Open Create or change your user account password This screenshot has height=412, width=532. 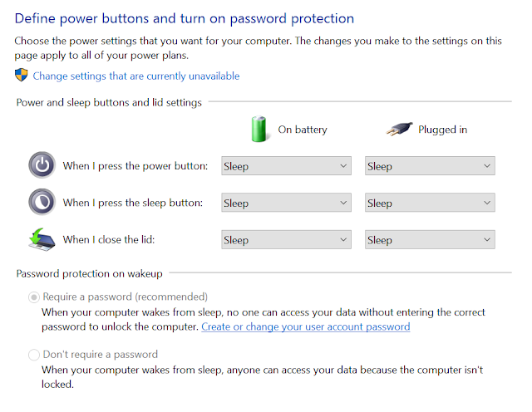click(306, 327)
